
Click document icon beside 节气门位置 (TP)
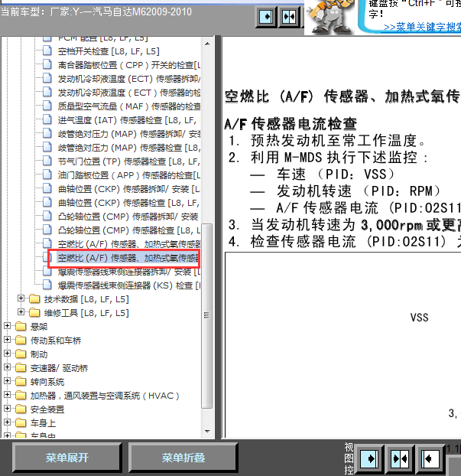[47, 161]
